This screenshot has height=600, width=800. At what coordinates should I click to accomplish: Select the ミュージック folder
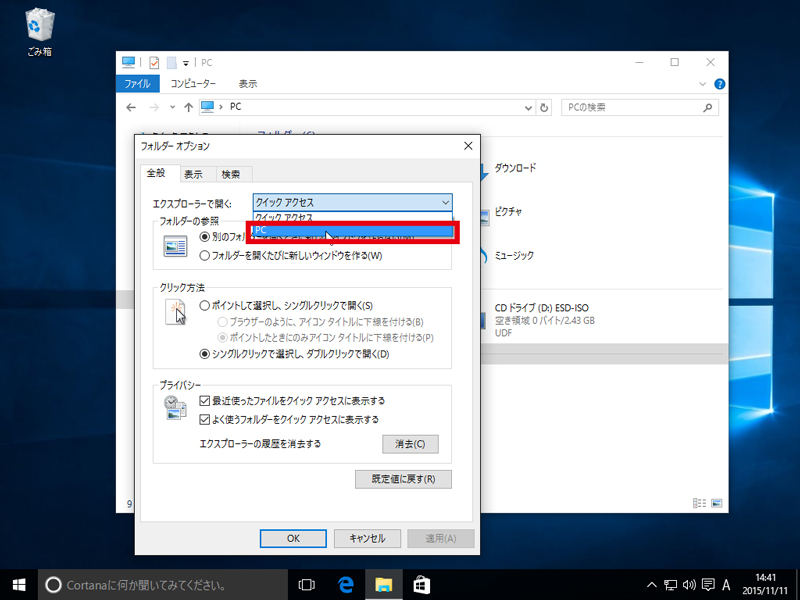tap(514, 256)
